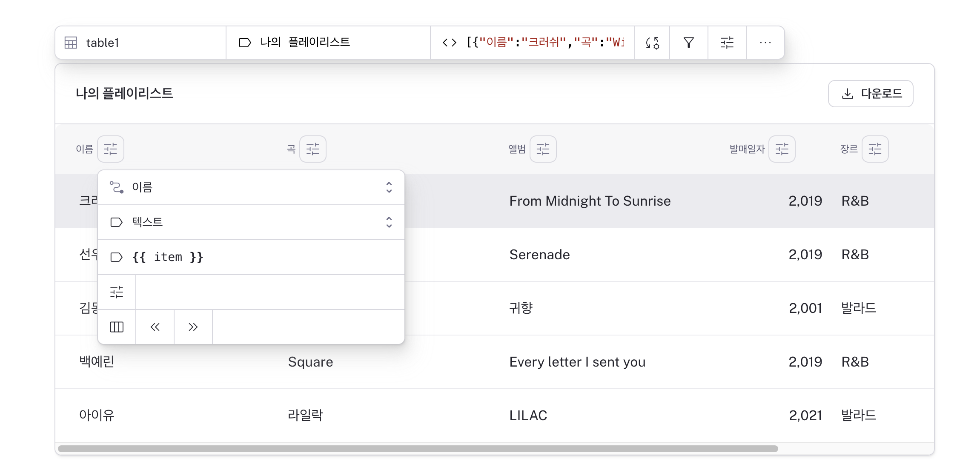980x476 pixels.
Task: Open table settings sliders icon in toolbar
Action: (x=727, y=43)
